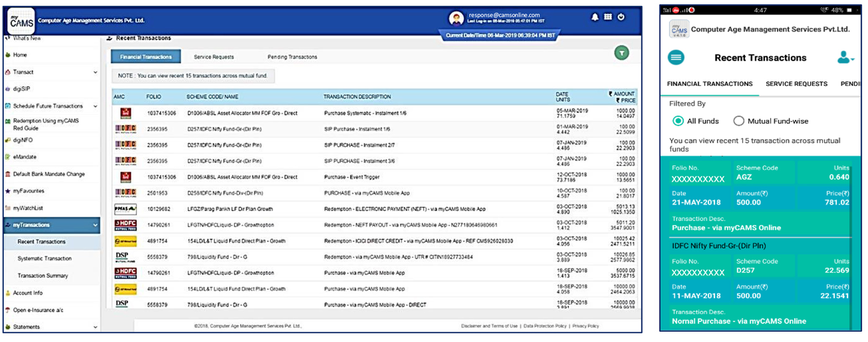Screen dimensions: 868x342
Task: Open mobile SERVICE REQUESTS tab
Action: coord(796,84)
